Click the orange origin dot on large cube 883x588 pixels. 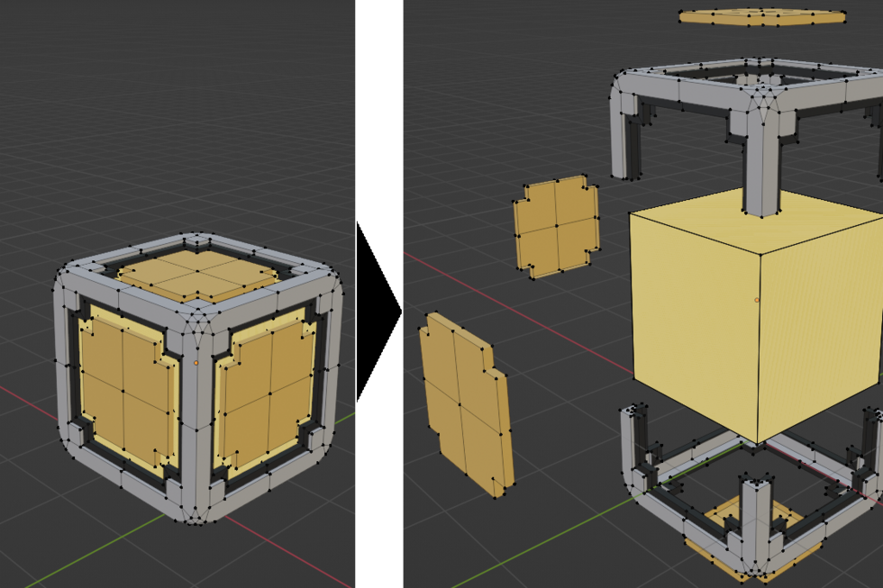(757, 300)
